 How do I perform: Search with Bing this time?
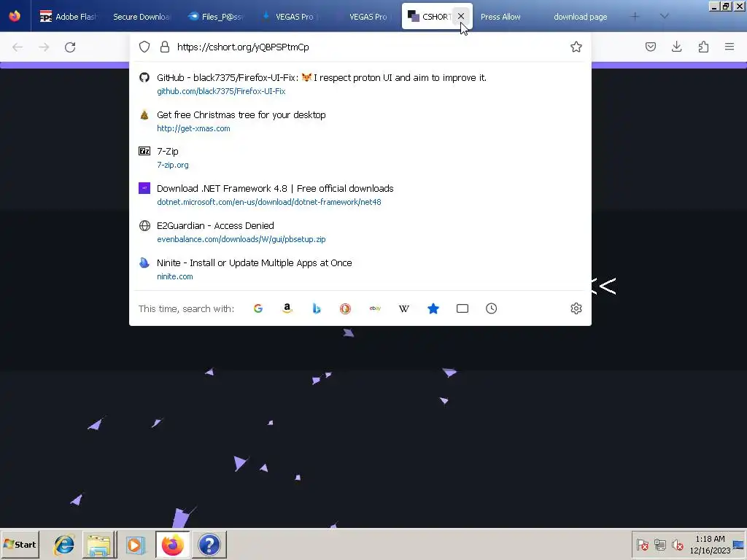(x=317, y=308)
